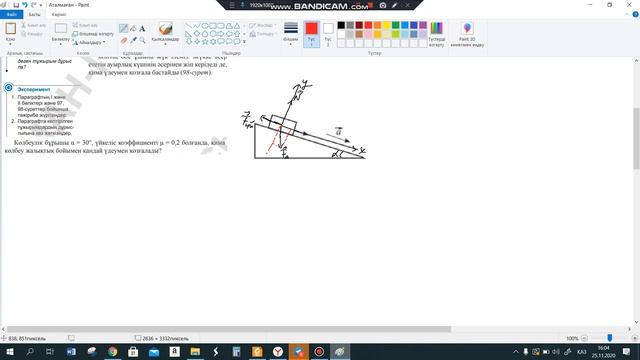This screenshot has width=640, height=360.
Task: Click the zoom out minus button
Action: tap(584, 338)
